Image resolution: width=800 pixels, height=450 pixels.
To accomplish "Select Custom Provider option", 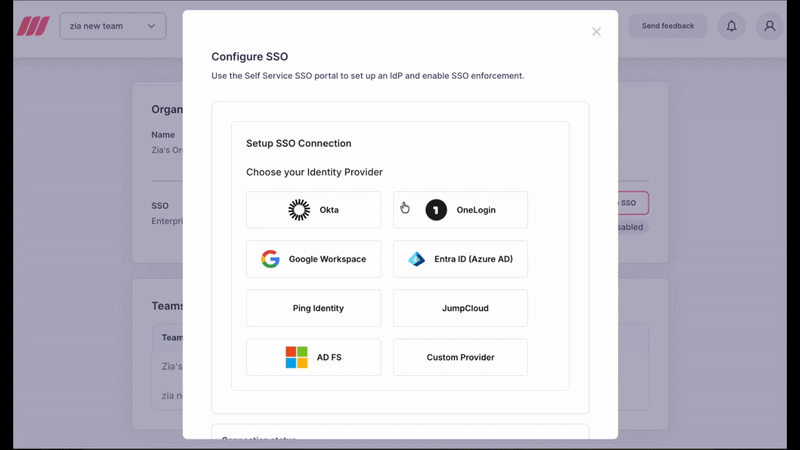I will [460, 357].
